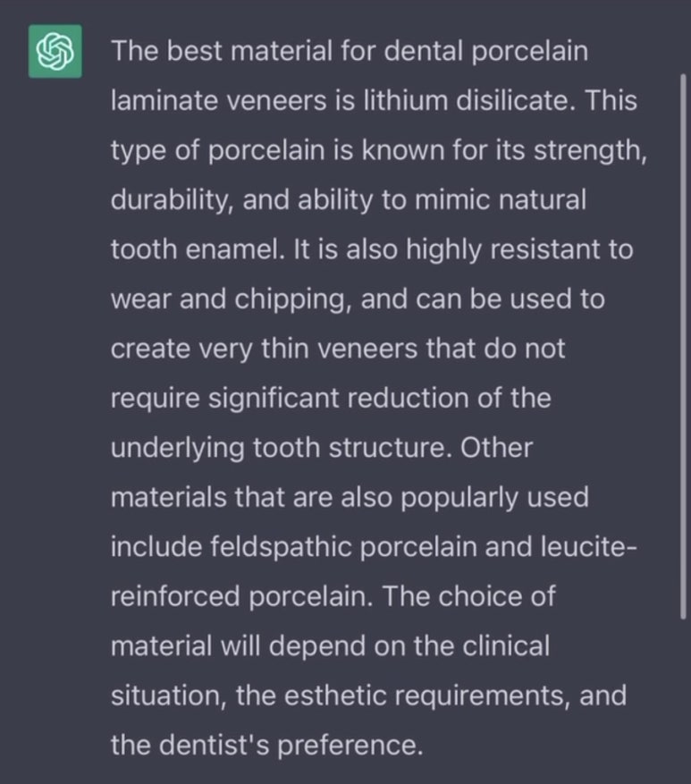Click the ChatGPT logo avatar
The width and height of the screenshot is (691, 784).
click(x=55, y=51)
